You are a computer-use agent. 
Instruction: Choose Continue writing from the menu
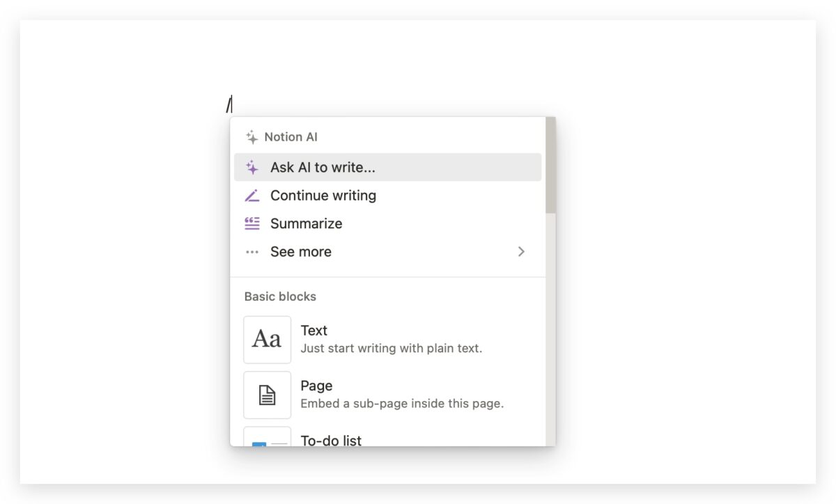pyautogui.click(x=387, y=196)
